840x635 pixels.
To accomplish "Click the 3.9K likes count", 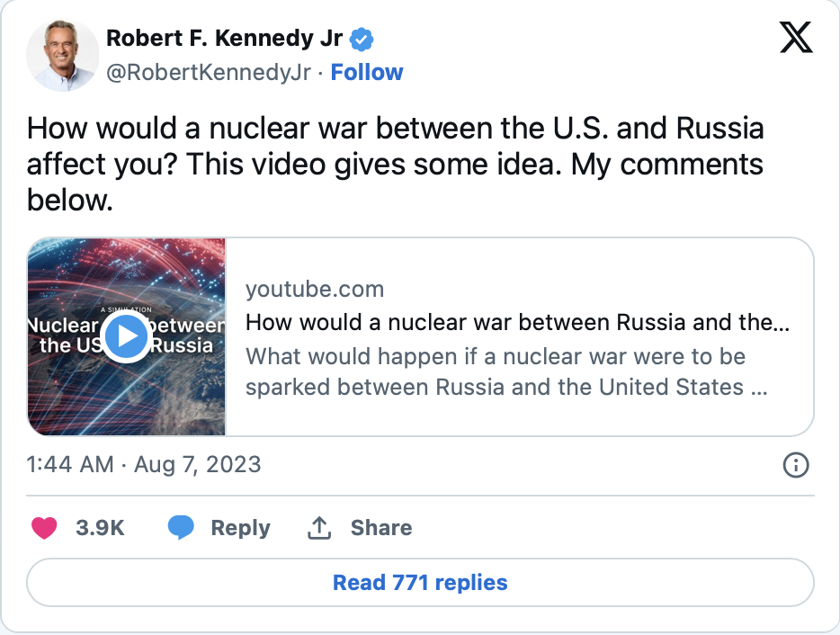I will 100,528.
